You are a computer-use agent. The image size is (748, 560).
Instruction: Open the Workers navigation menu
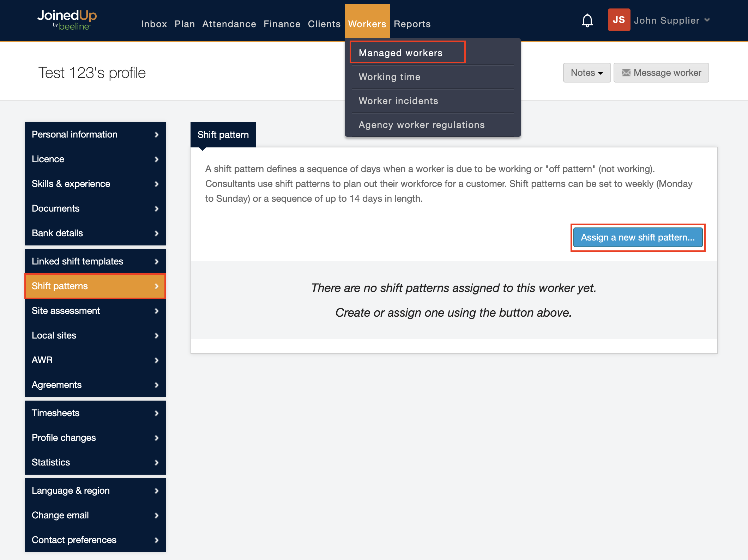click(367, 24)
